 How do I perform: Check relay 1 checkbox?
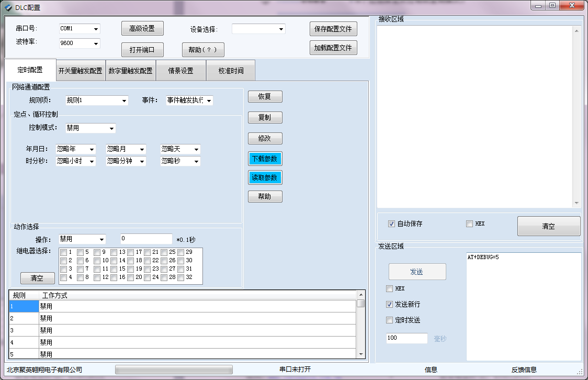[x=63, y=252]
